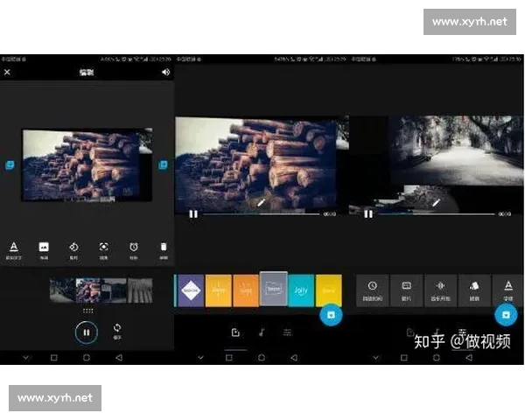
Task: Tap the focus frame icon in editor toolbar
Action: click(104, 249)
